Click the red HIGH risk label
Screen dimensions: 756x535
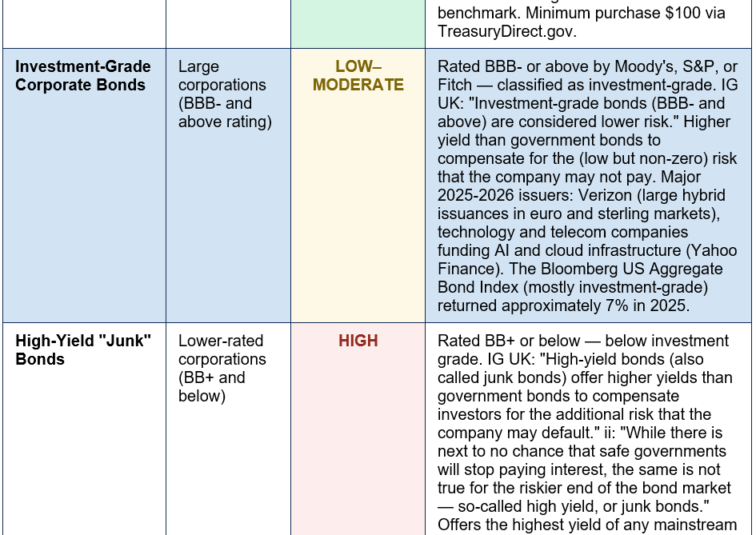[358, 341]
